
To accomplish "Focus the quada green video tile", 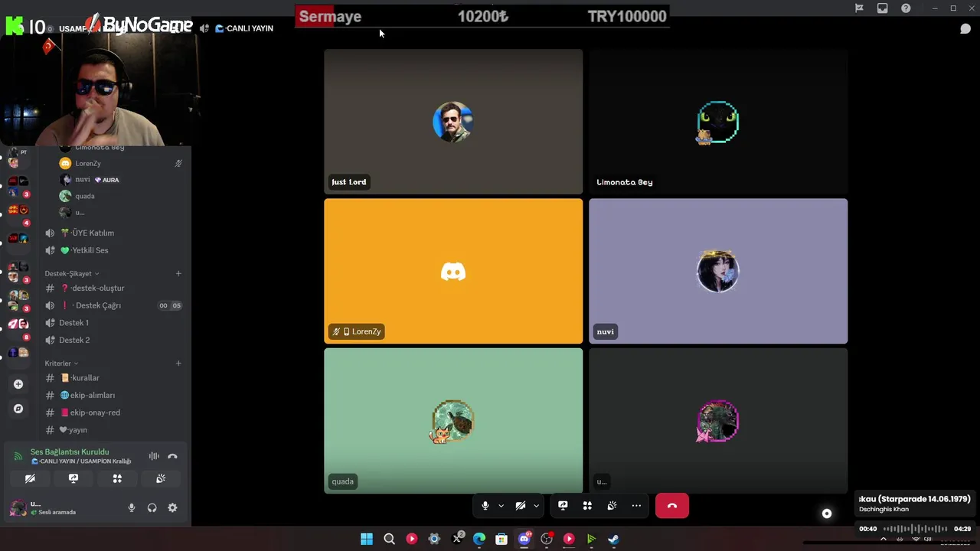I will coord(453,421).
